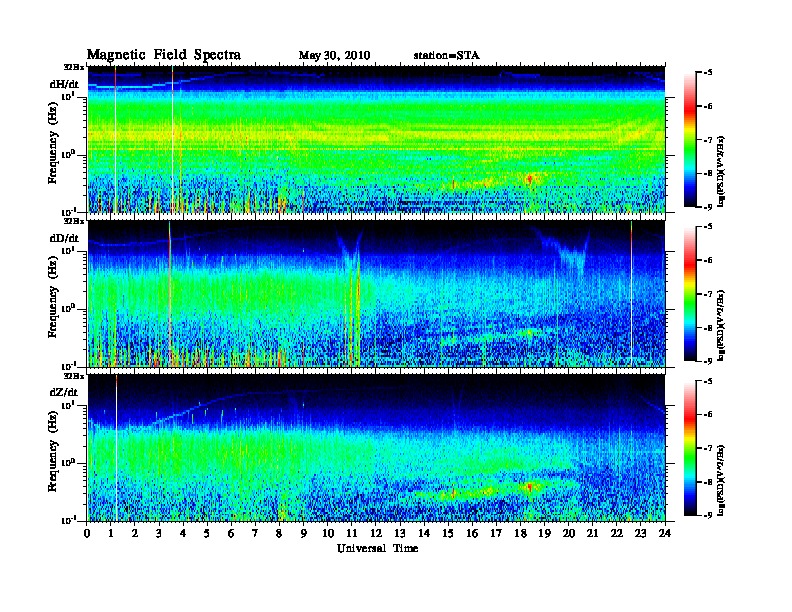Click the "32Hz" tick label of dZ/dt panel

coord(74,375)
